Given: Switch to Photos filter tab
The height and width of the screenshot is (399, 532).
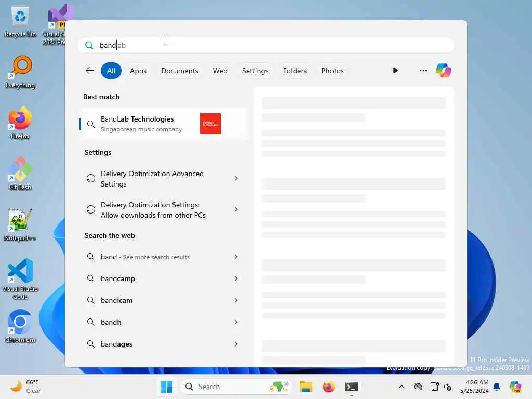Looking at the screenshot, I should click(x=332, y=71).
